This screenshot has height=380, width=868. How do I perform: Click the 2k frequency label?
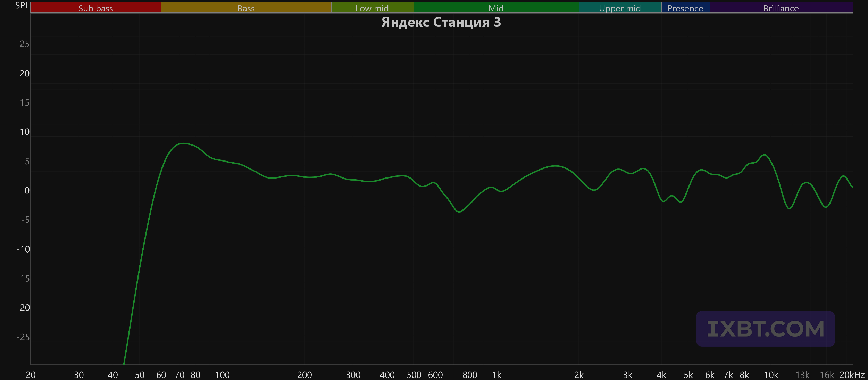[x=579, y=375]
